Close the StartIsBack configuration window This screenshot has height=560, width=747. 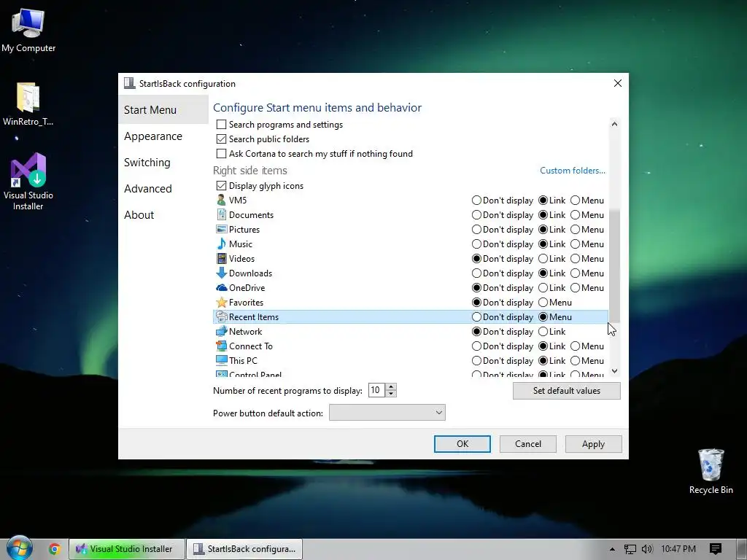tap(617, 83)
